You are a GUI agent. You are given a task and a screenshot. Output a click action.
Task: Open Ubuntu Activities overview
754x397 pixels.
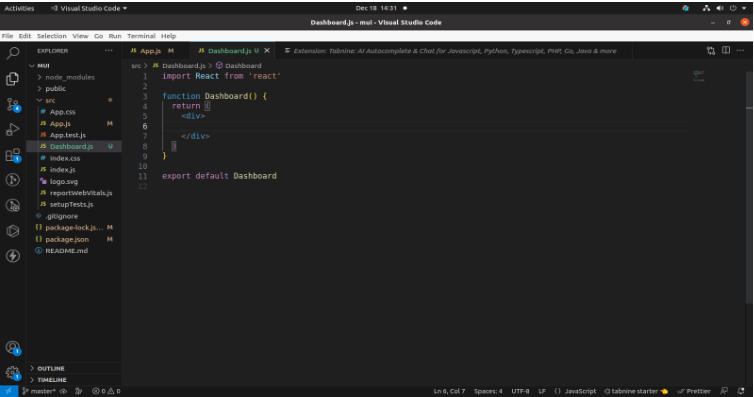19,8
